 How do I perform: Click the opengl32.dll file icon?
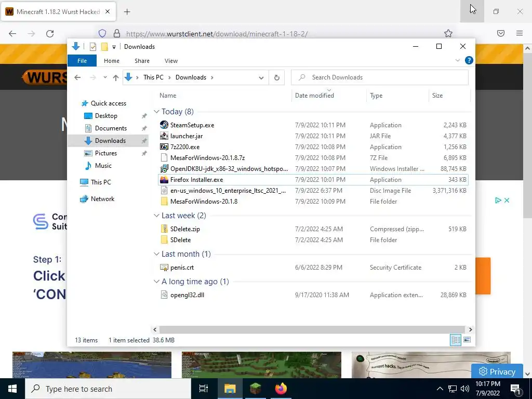point(164,295)
